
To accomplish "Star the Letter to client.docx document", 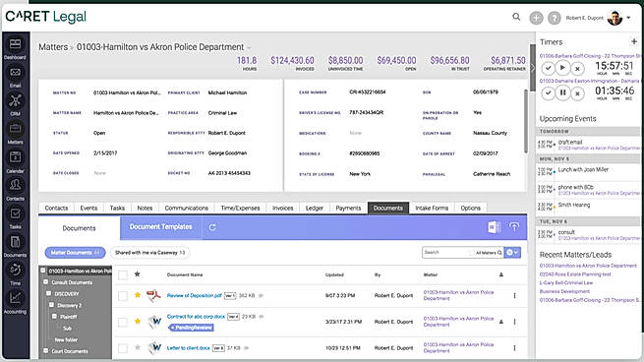I will click(x=138, y=347).
